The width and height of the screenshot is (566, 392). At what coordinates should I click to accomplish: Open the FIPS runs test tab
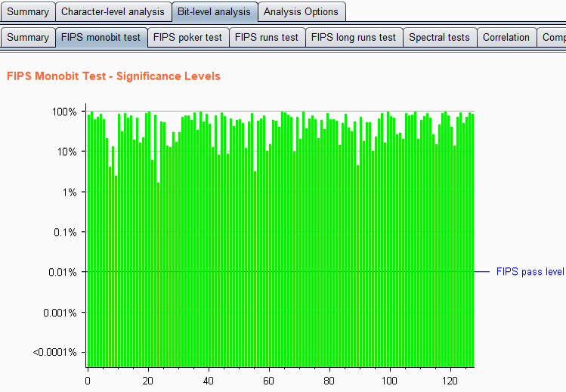267,37
